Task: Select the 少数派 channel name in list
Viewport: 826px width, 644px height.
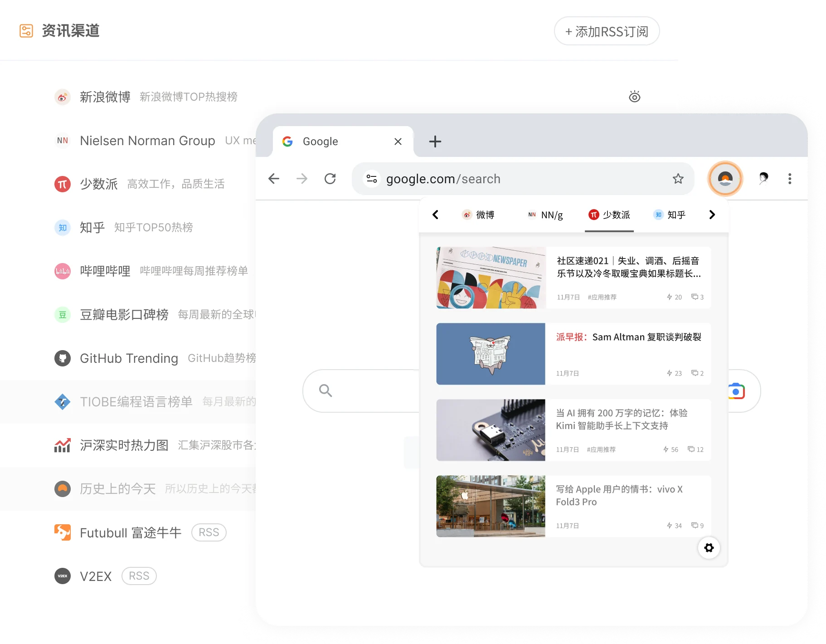Action: click(x=99, y=184)
